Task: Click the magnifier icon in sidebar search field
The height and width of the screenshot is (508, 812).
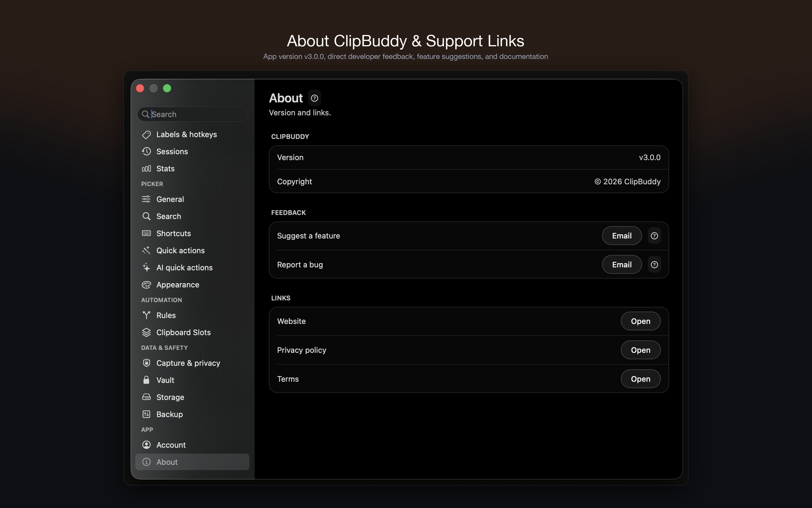Action: [x=145, y=114]
